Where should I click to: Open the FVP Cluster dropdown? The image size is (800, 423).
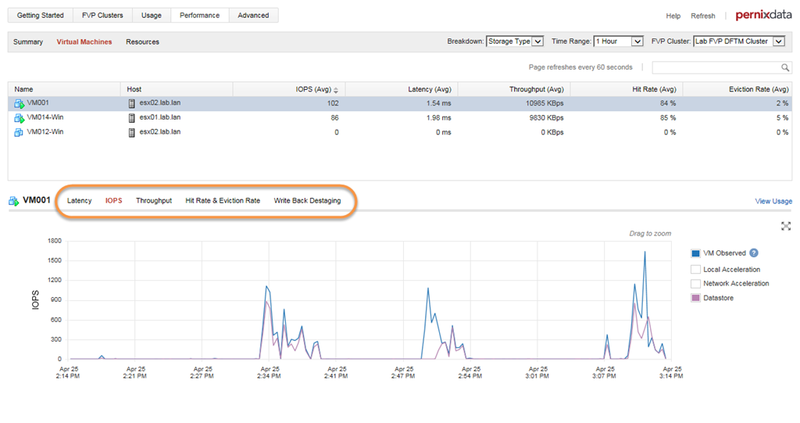[739, 41]
